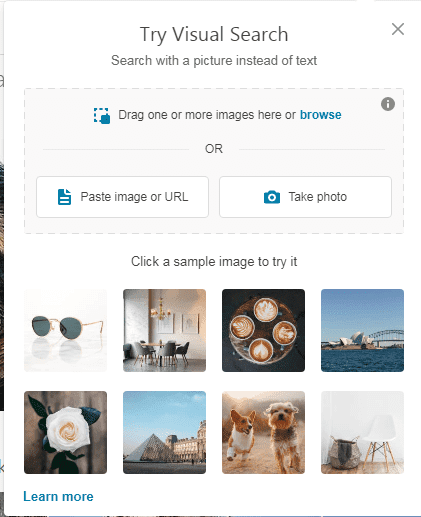The width and height of the screenshot is (421, 517).
Task: Click the camera icon beside Take photo
Action: point(272,197)
